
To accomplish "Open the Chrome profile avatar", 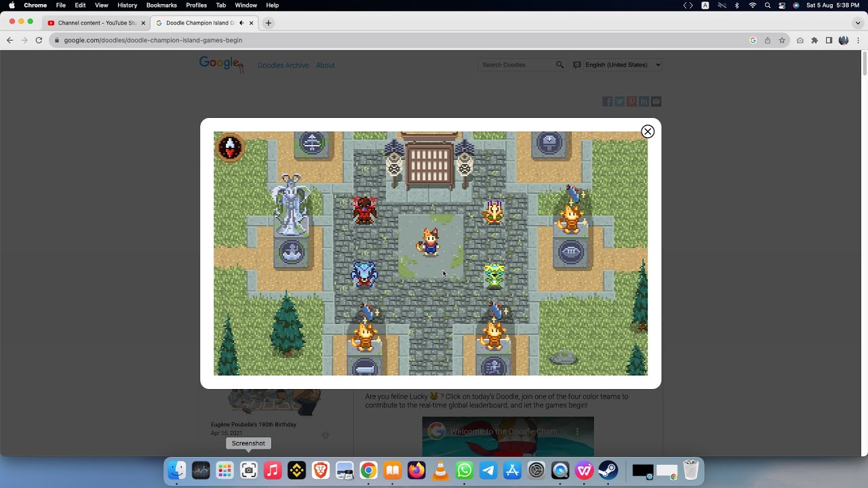I will coord(844,40).
